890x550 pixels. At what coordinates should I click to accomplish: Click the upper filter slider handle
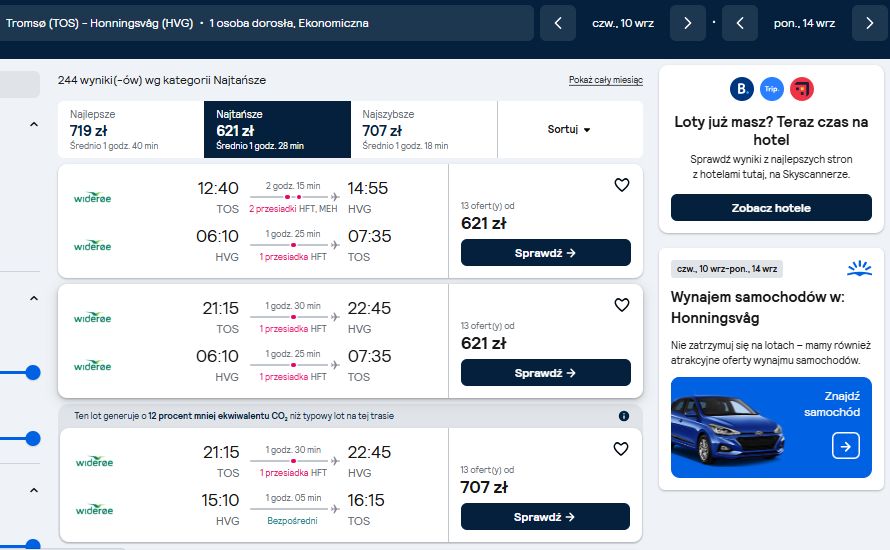[33, 373]
